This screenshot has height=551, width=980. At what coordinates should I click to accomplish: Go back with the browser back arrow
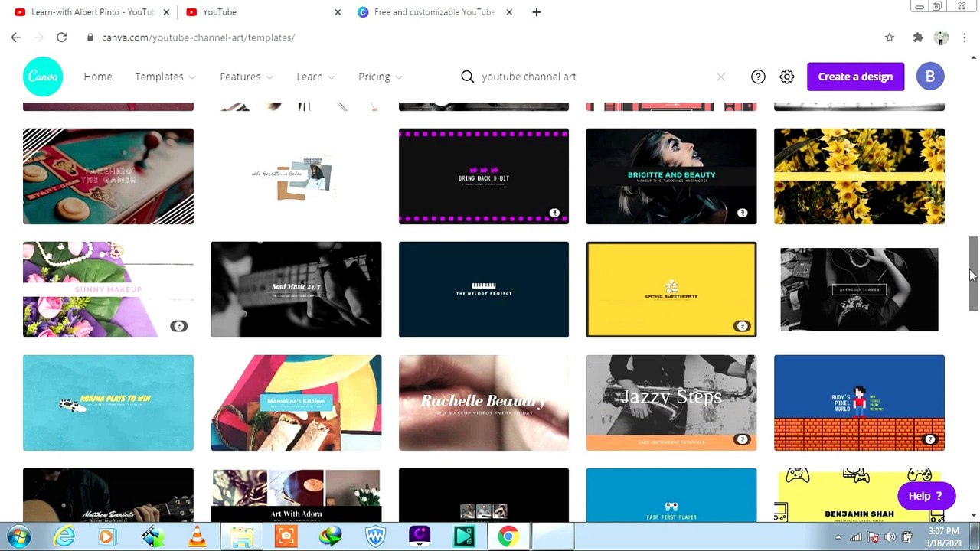(x=16, y=37)
